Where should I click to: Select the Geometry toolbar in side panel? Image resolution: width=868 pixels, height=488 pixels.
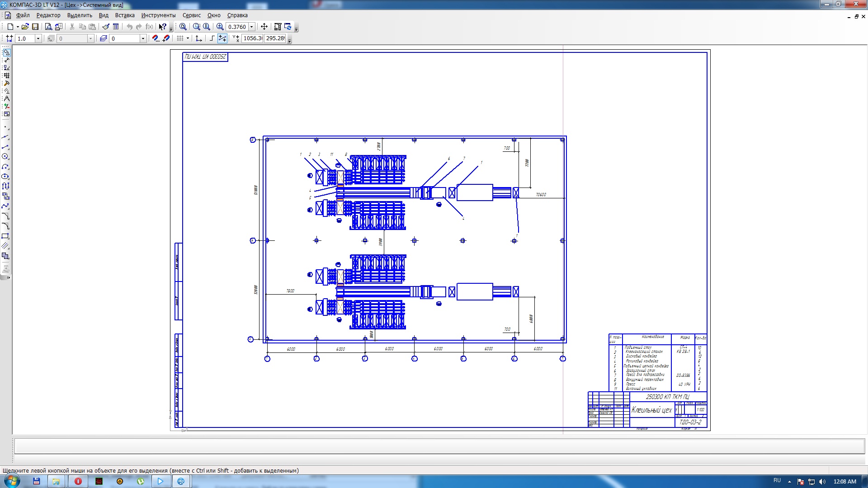point(6,52)
